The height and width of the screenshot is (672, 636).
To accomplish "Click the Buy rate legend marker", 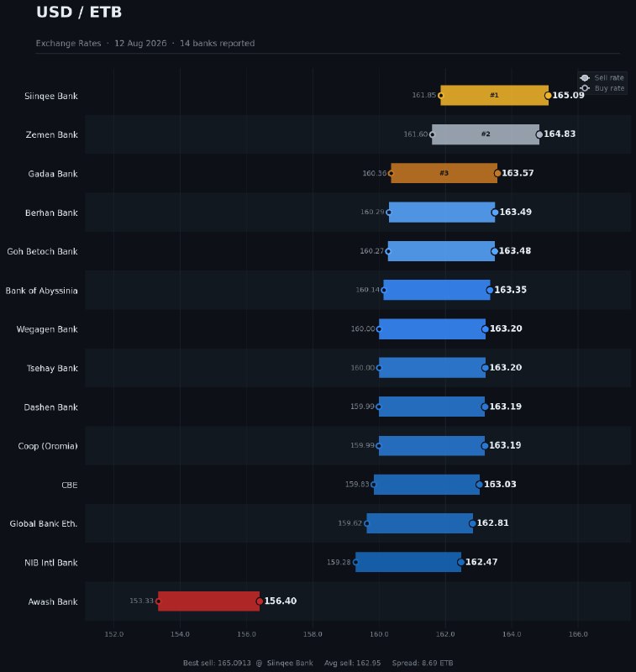I will pyautogui.click(x=585, y=88).
